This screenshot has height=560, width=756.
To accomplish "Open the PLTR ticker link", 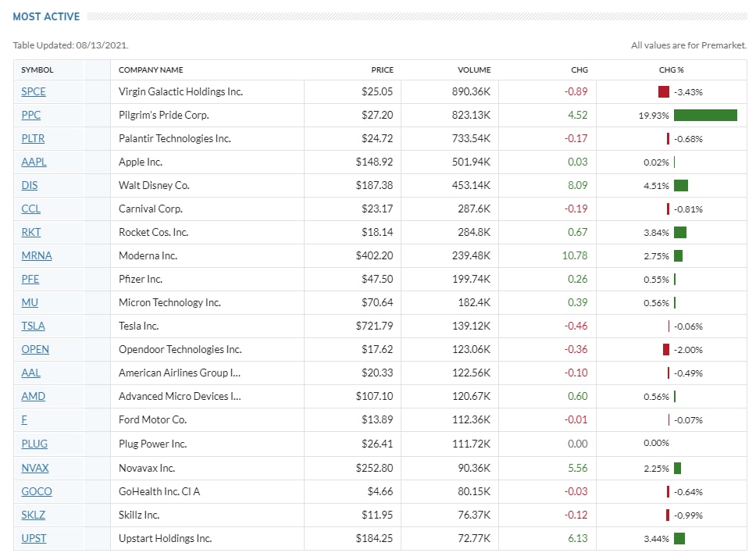I will tap(33, 138).
